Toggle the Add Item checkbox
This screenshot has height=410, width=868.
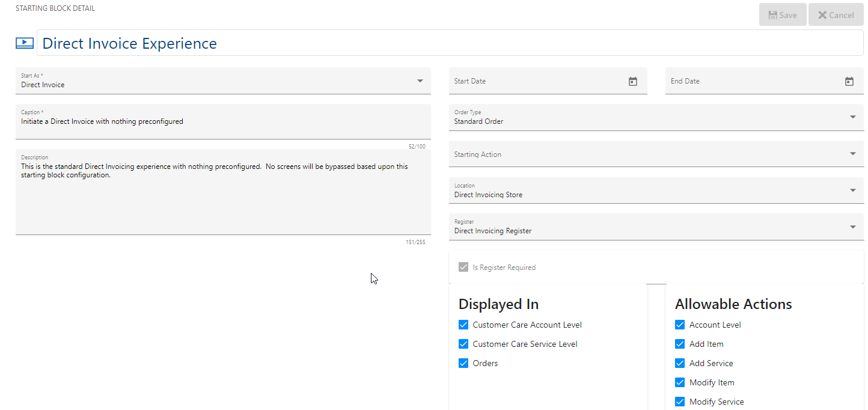tap(680, 344)
